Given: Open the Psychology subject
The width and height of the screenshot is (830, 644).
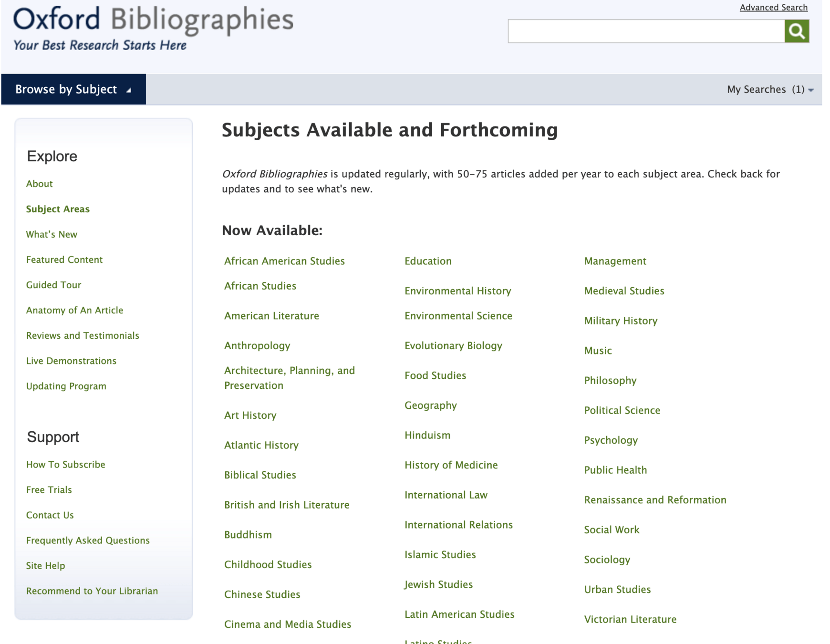Looking at the screenshot, I should pos(611,440).
